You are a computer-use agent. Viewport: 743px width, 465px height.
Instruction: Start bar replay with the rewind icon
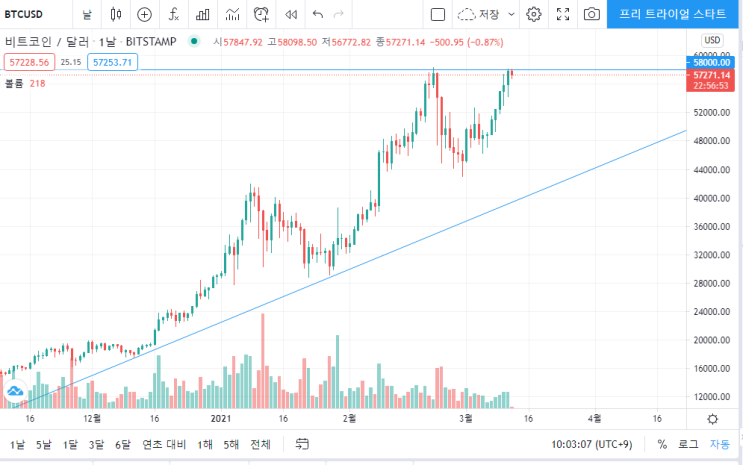(x=291, y=14)
